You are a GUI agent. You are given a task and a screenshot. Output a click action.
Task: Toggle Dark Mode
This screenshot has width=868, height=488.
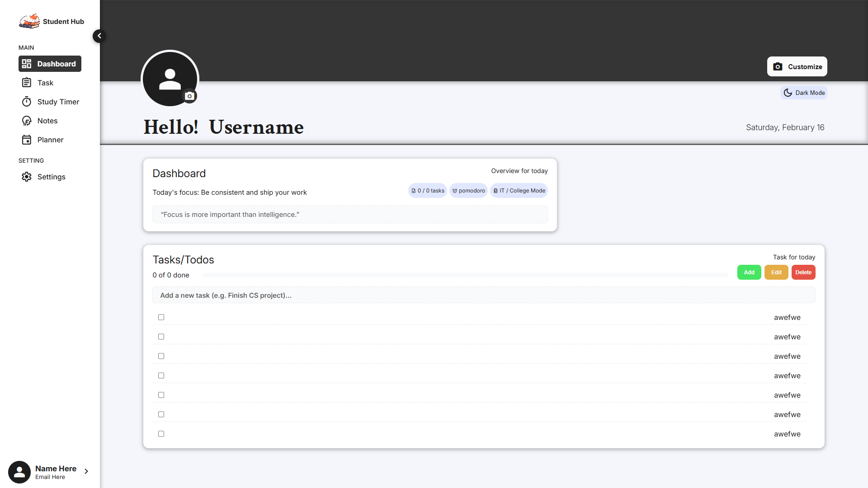click(804, 93)
